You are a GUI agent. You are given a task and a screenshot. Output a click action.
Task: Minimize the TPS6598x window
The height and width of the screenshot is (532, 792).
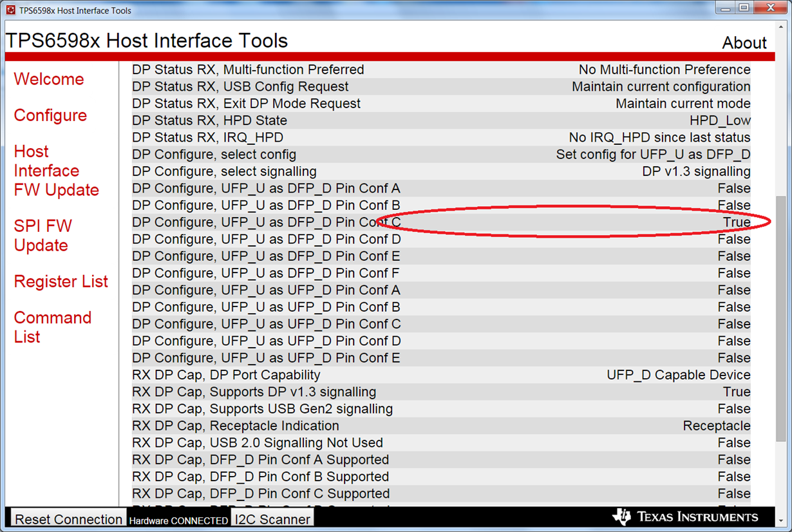(x=726, y=8)
